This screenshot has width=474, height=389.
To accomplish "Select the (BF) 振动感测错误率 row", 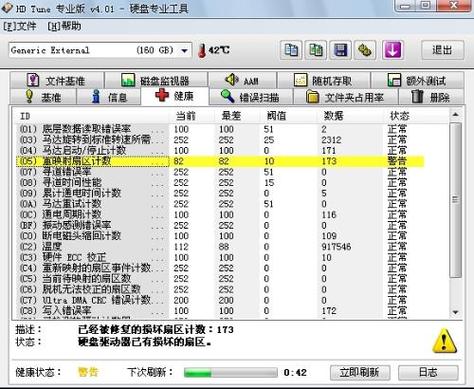I will (x=220, y=225).
